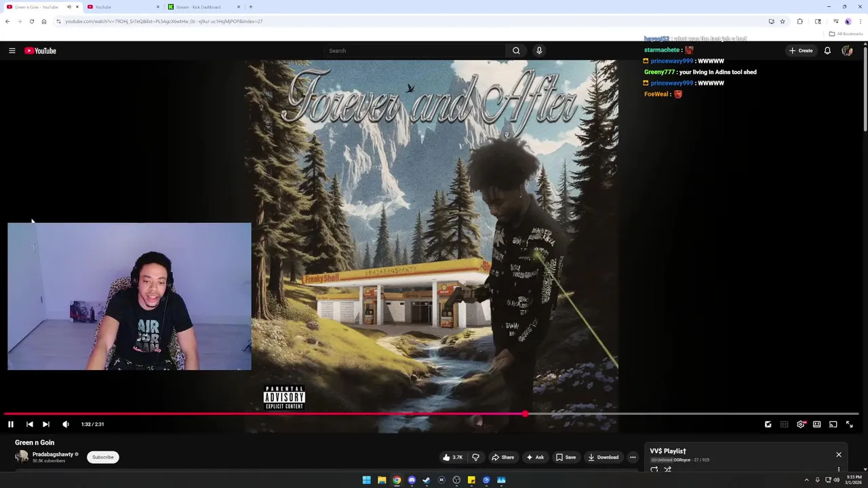Bookmark this page with star icon
Screen dimensions: 868x488
click(783, 21)
